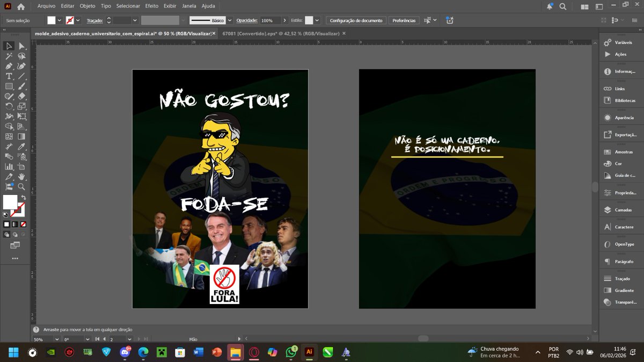This screenshot has width=644, height=362.
Task: Click the Change Screen Mode icon
Action: click(15, 245)
